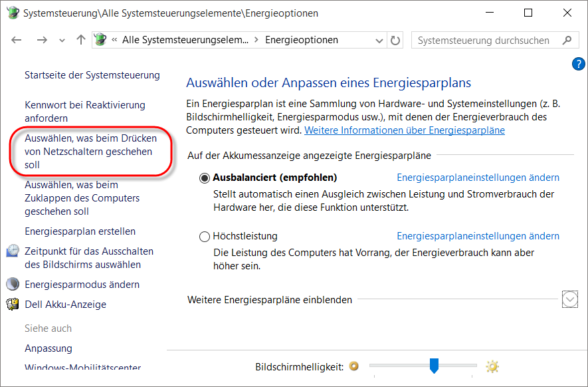Click the Dell Akku-Anzeige battery icon
This screenshot has width=588, height=387.
tap(13, 305)
